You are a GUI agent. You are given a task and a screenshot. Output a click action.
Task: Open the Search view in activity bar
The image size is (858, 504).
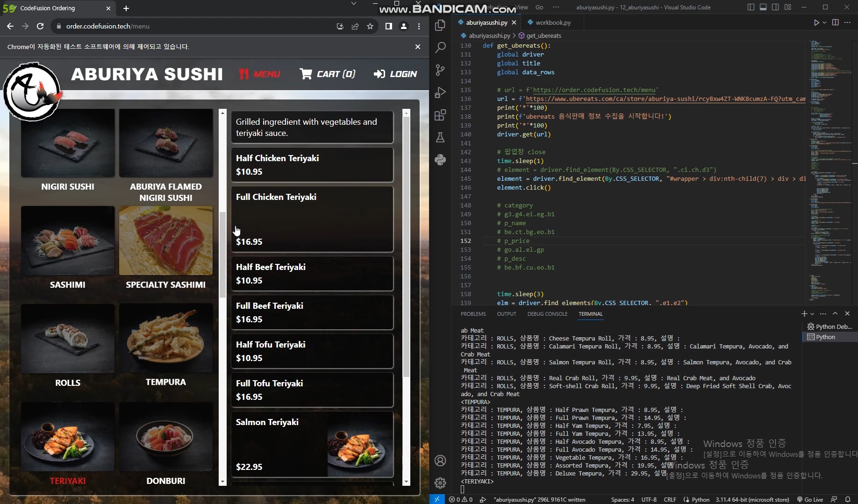pos(440,47)
